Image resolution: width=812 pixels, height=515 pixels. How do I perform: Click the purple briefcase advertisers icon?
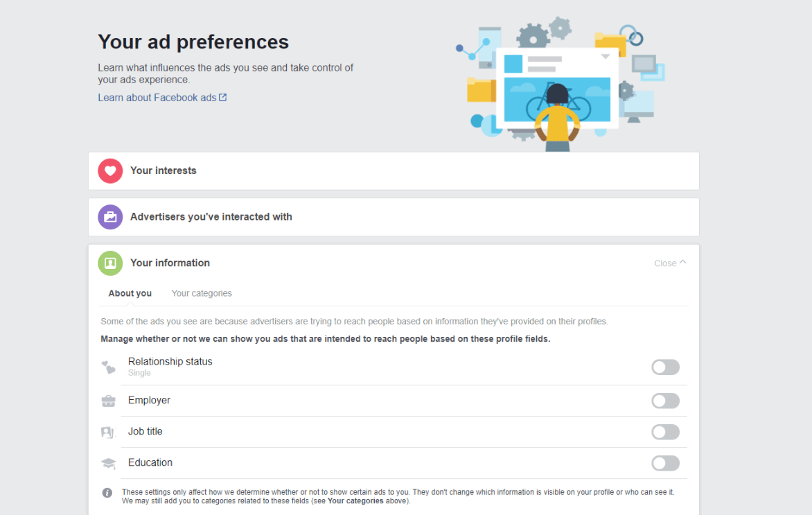pyautogui.click(x=110, y=217)
